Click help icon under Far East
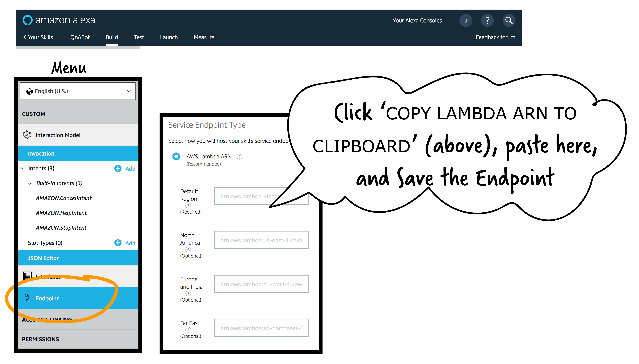This screenshot has height=364, width=639. pos(188,330)
